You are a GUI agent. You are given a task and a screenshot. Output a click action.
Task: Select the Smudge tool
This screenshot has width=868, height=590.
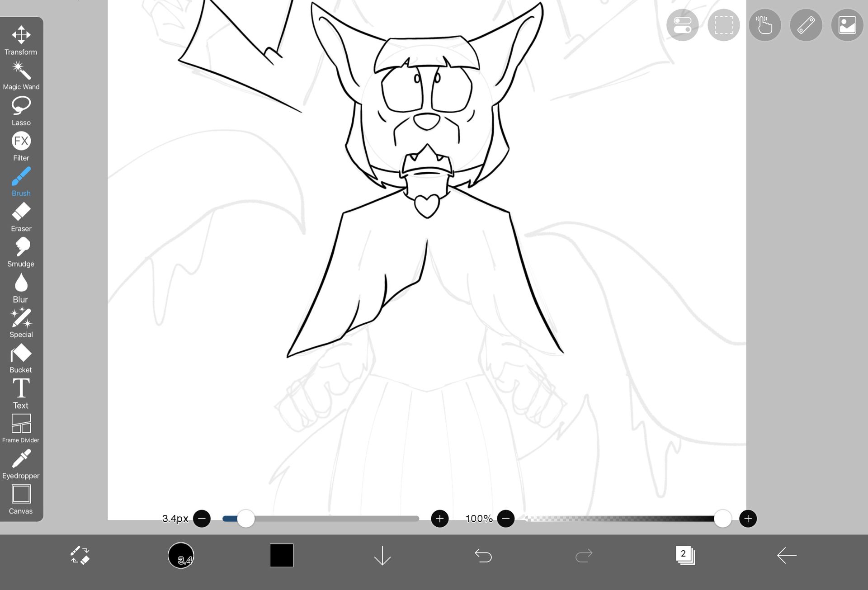[21, 252]
